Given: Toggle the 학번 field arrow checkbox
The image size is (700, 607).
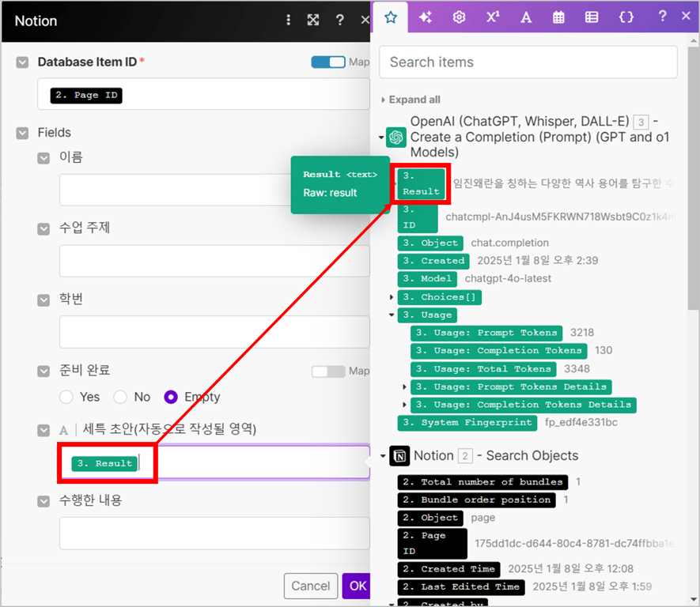Looking at the screenshot, I should [x=44, y=300].
